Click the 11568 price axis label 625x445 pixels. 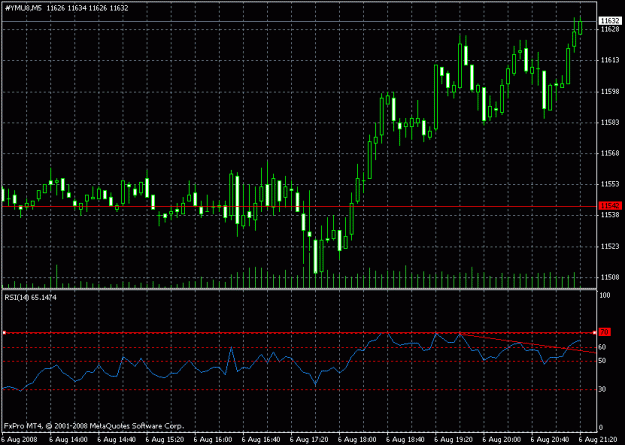(609, 153)
